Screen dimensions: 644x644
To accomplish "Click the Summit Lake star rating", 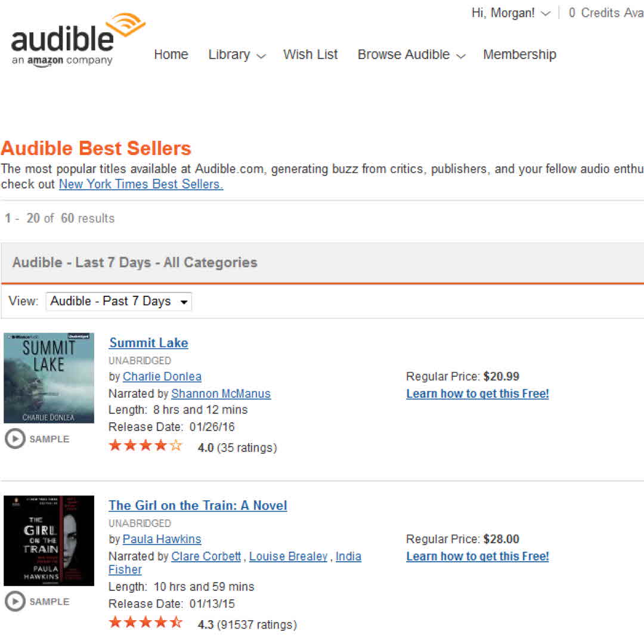I will point(145,446).
